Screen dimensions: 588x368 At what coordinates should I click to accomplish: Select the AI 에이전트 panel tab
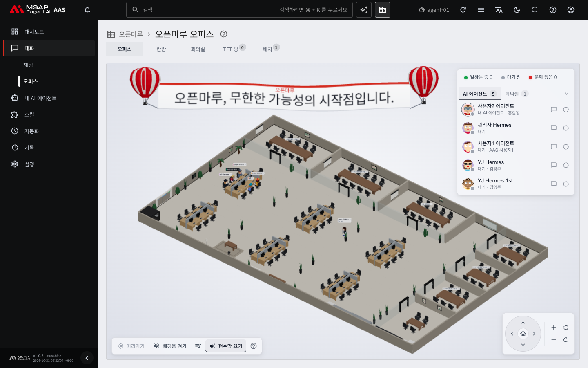[x=479, y=94]
